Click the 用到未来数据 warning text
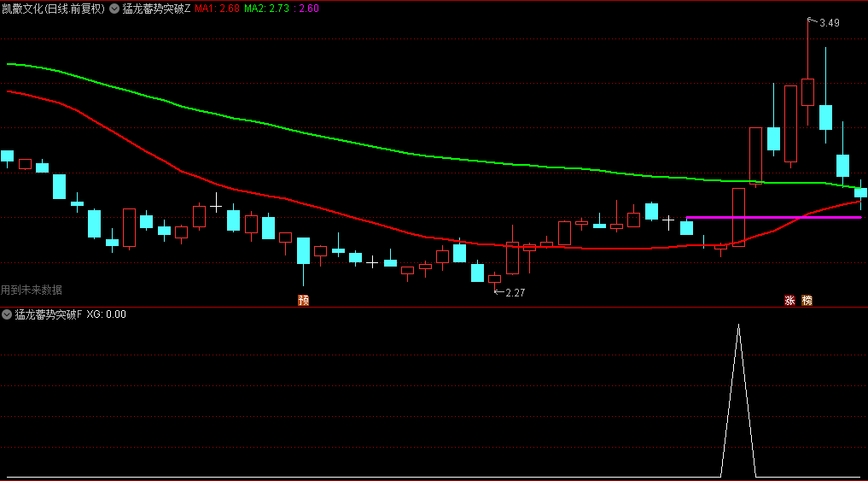Screen dimensions: 868x481 coord(32,290)
